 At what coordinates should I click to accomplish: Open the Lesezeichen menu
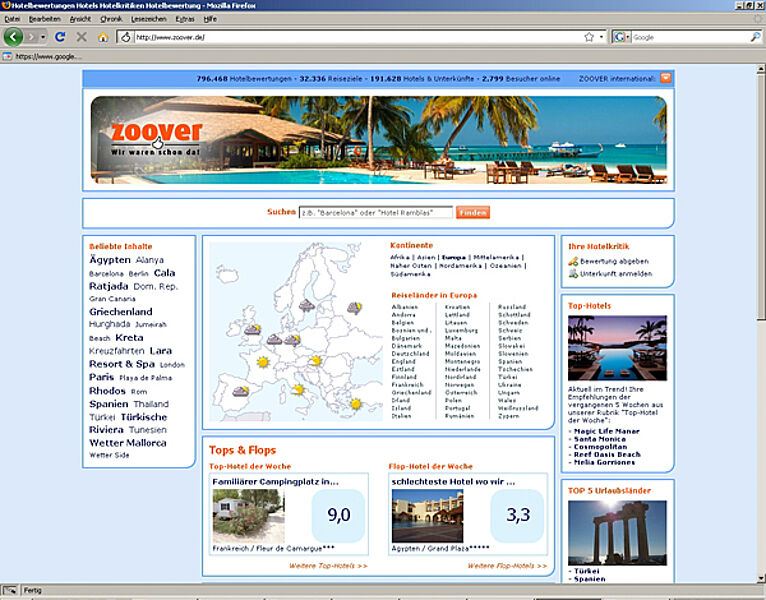[x=148, y=19]
